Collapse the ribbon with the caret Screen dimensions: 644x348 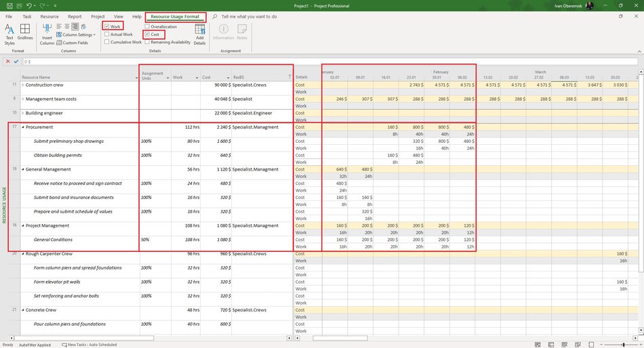[x=639, y=51]
